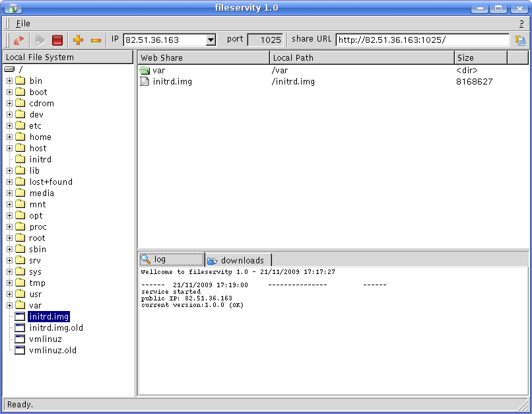The height and width of the screenshot is (414, 532).
Task: Click the orange plus add share icon
Action: 78,40
